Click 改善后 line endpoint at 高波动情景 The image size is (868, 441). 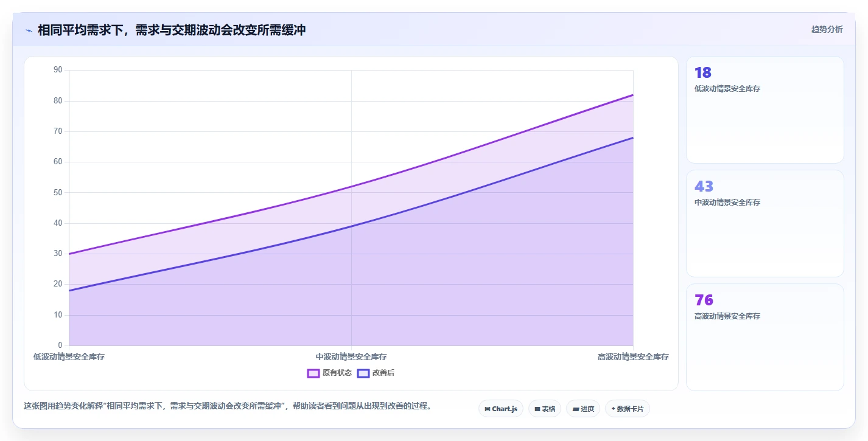tap(633, 137)
